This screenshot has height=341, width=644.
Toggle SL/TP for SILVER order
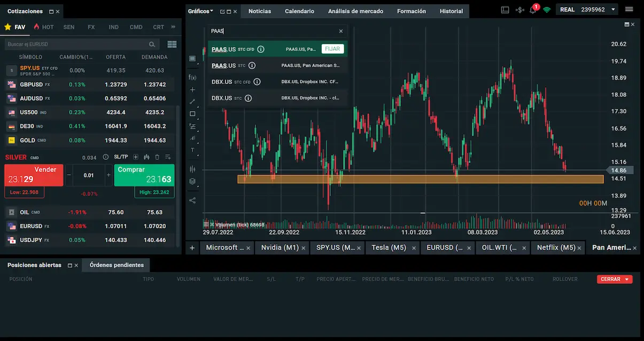click(x=121, y=157)
